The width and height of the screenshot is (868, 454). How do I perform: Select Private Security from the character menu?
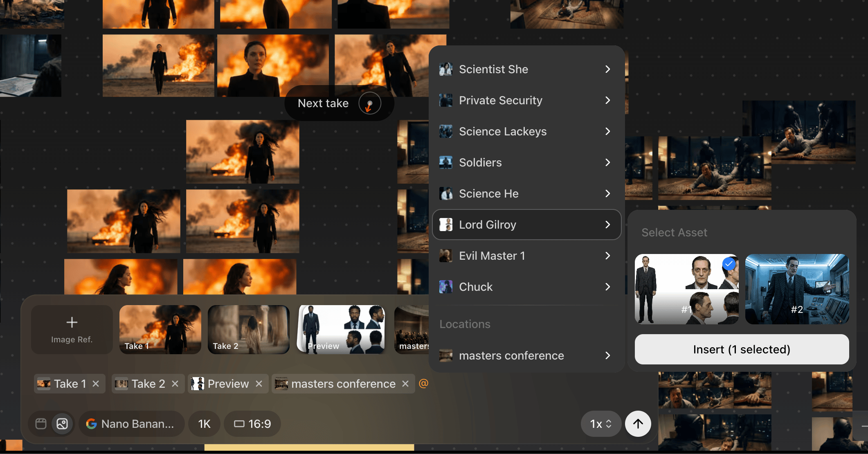[527, 101]
